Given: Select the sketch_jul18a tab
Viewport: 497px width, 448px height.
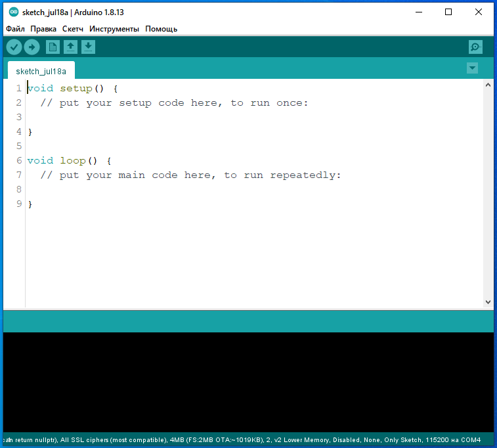Looking at the screenshot, I should 41,71.
